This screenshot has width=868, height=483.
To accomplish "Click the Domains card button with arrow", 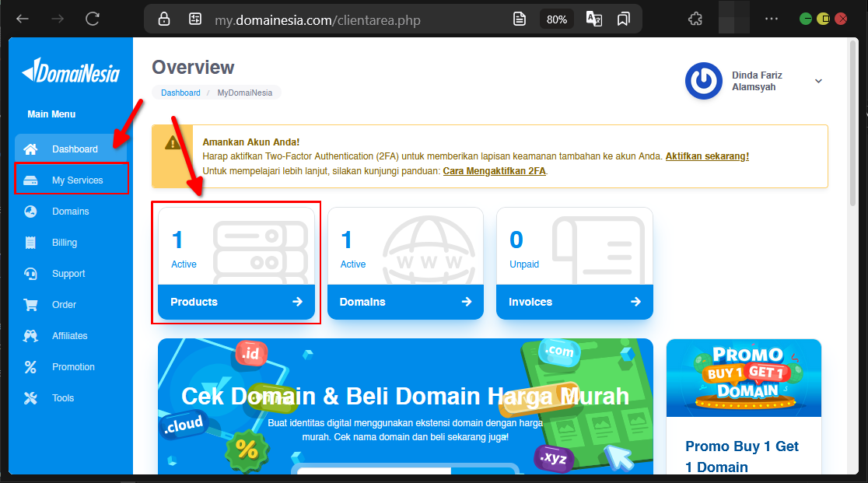I will point(405,302).
